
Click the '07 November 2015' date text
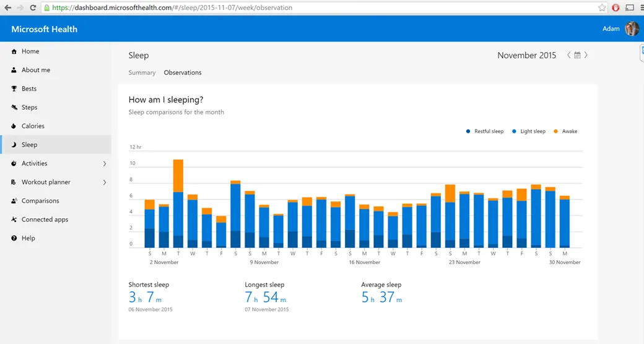pos(266,309)
